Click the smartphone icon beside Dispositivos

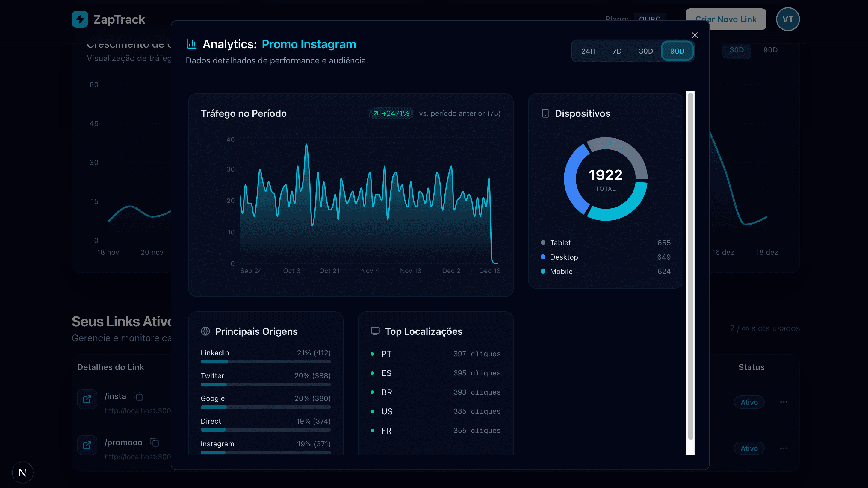[x=545, y=113]
